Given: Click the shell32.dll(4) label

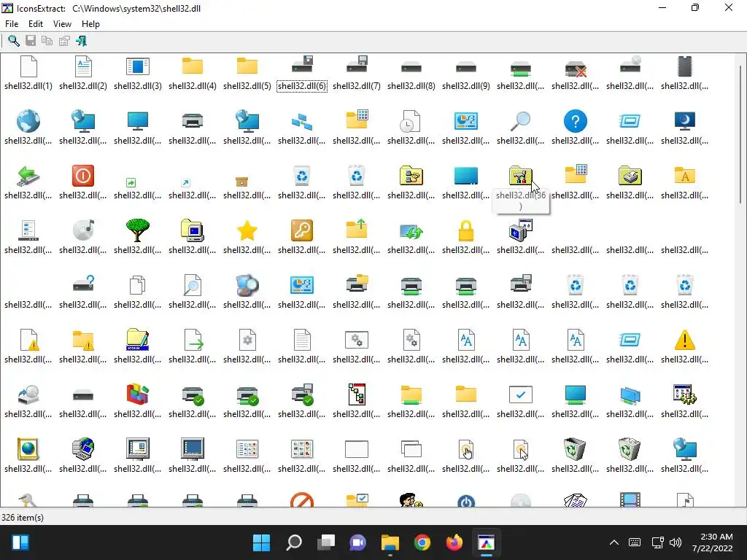Looking at the screenshot, I should coord(193,86).
